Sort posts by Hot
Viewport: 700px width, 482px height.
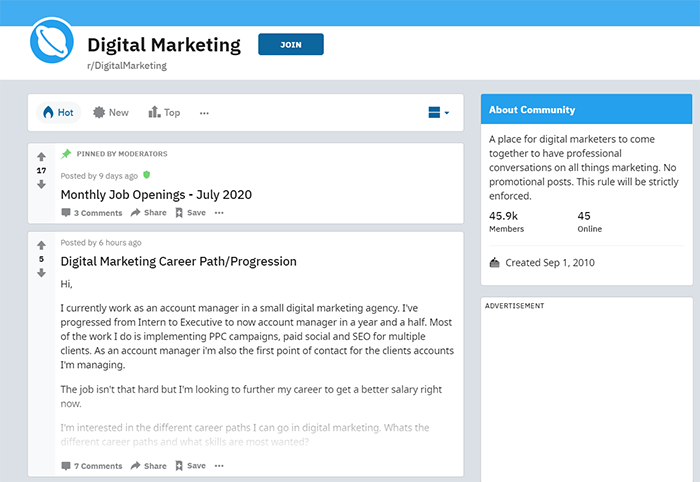point(58,112)
